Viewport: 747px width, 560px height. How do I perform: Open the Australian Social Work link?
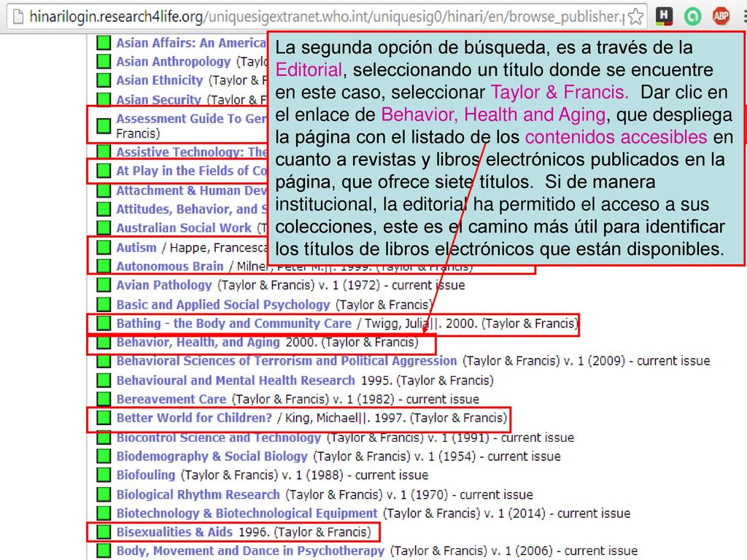(184, 227)
